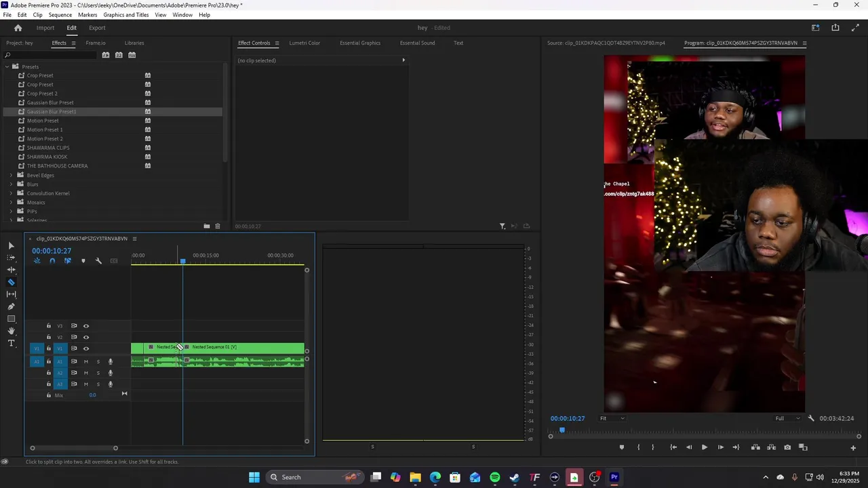
Task: Open the Import workspace
Action: coord(45,28)
